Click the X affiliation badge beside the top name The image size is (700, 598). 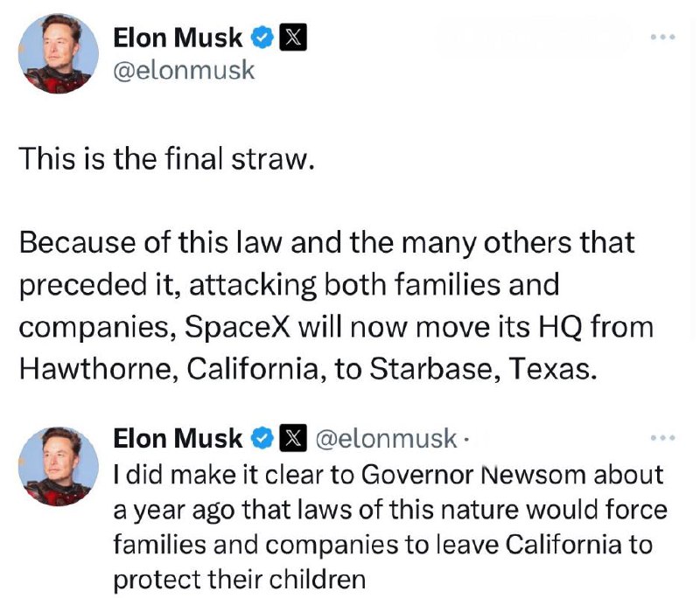pyautogui.click(x=290, y=38)
